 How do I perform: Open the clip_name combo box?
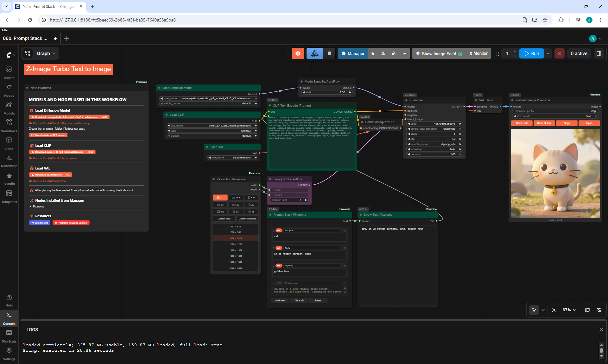212,126
